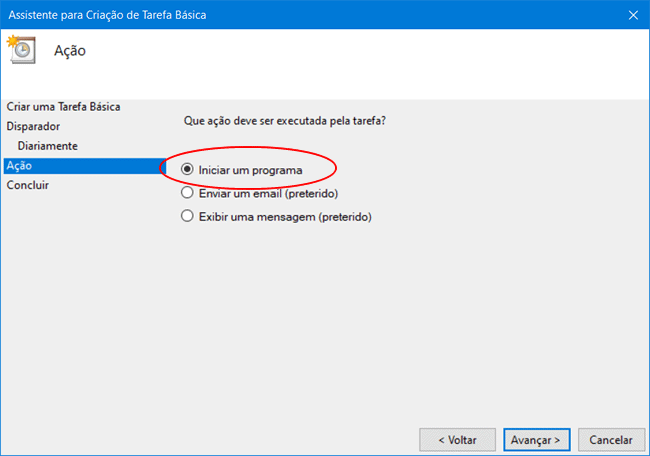Select the 'Iniciar um programa' radio circle
Viewport: 650px width, 456px height.
[187, 170]
